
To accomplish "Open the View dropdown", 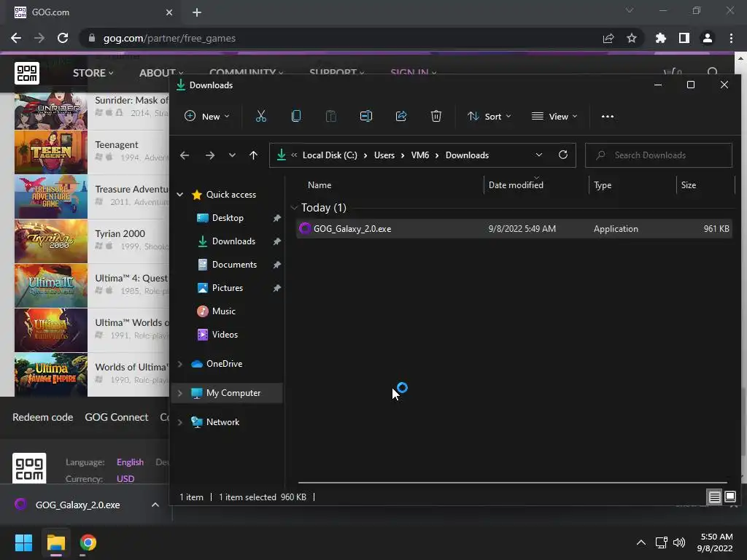I will point(554,116).
